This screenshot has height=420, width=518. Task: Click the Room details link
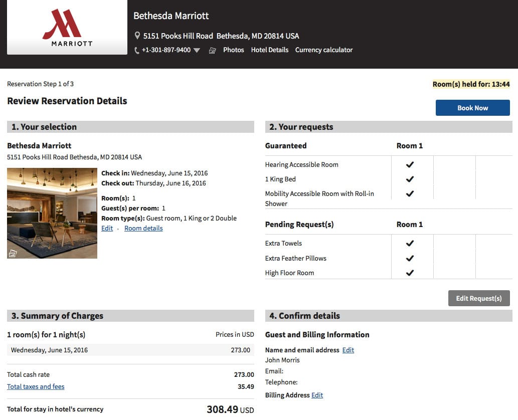coord(143,228)
